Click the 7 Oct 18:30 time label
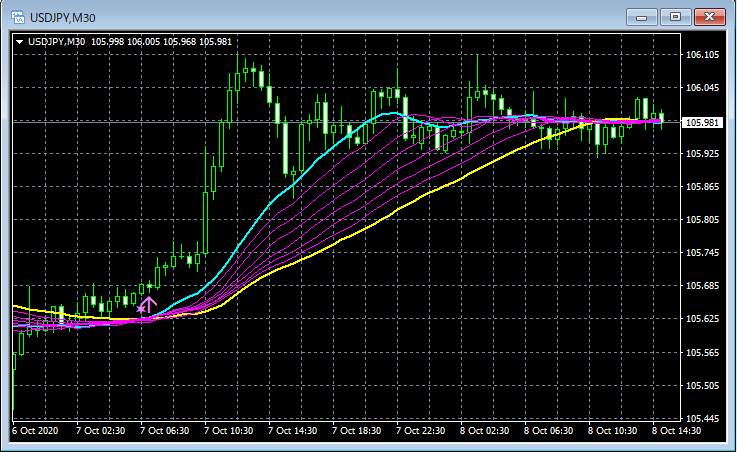The image size is (737, 452). (x=356, y=431)
